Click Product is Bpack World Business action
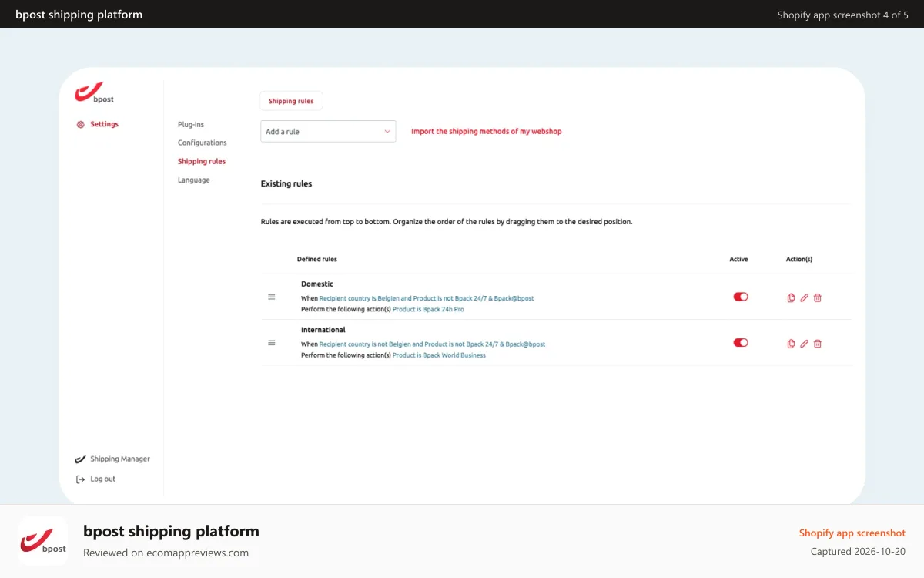 (x=439, y=355)
